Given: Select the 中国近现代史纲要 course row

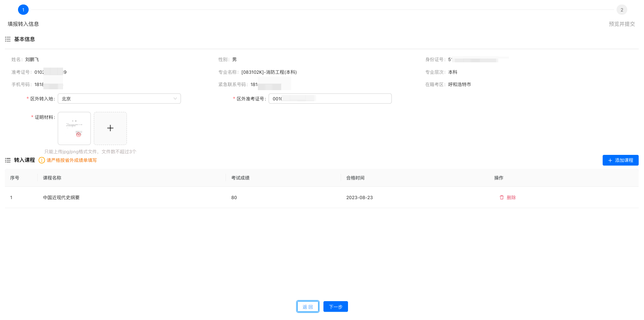Looking at the screenshot, I should (61, 197).
